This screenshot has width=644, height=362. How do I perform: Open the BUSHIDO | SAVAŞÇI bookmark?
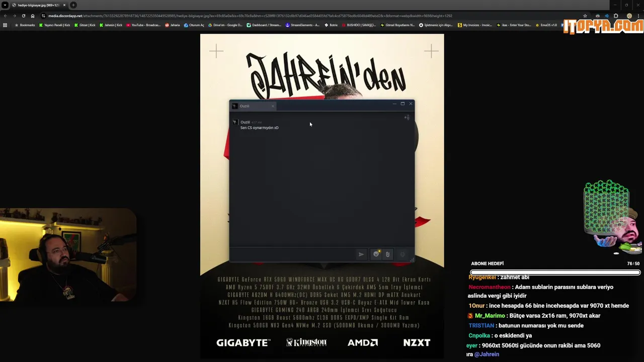(359, 25)
